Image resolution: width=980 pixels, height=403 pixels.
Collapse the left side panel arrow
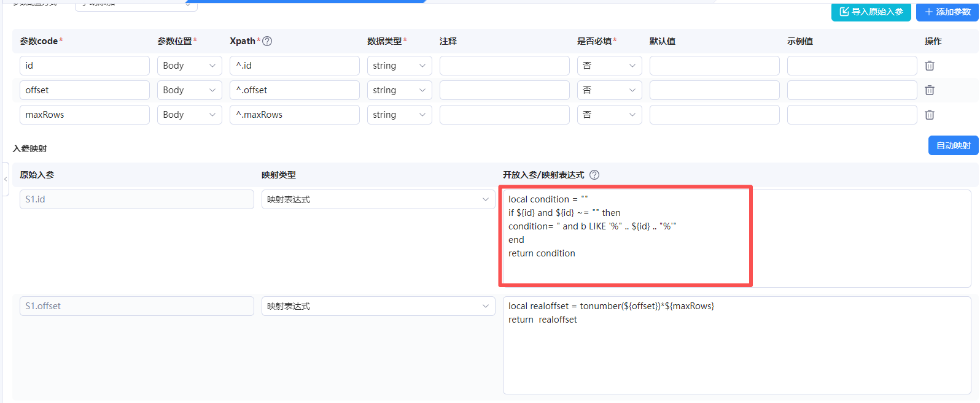[6, 179]
